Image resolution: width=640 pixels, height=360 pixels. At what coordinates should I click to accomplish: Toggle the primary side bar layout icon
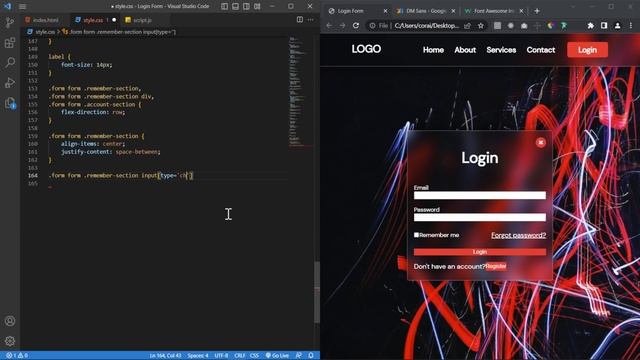pyautogui.click(x=224, y=6)
